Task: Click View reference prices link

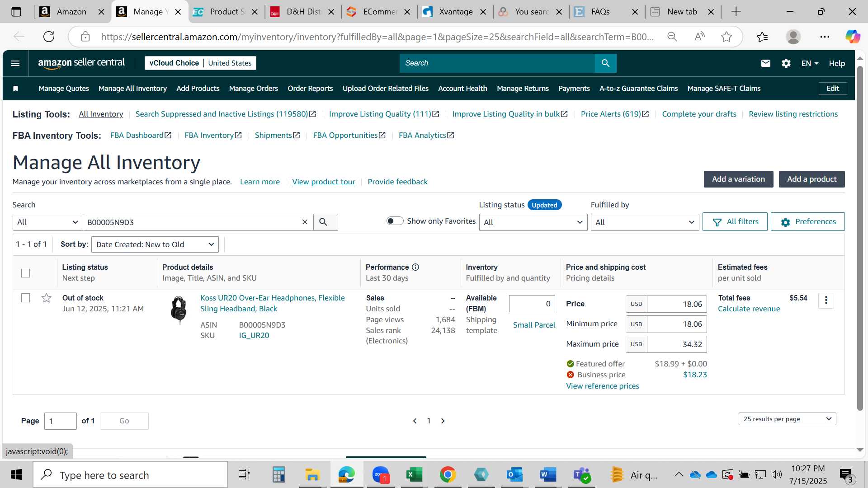Action: pos(602,386)
